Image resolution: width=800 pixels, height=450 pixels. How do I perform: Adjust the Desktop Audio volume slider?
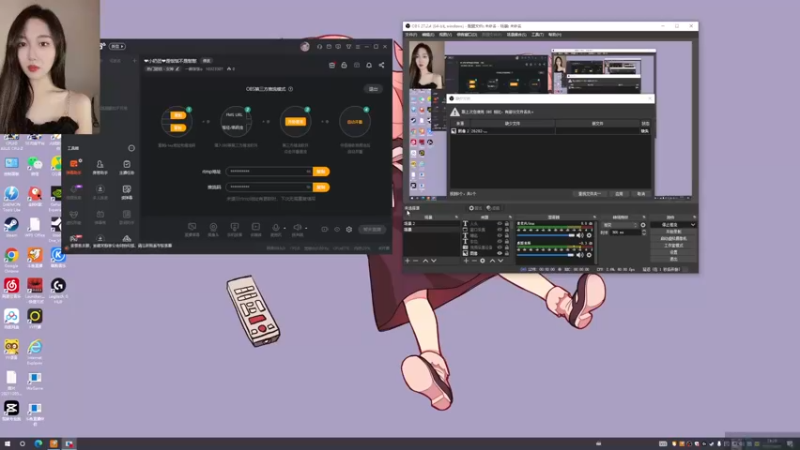click(545, 255)
